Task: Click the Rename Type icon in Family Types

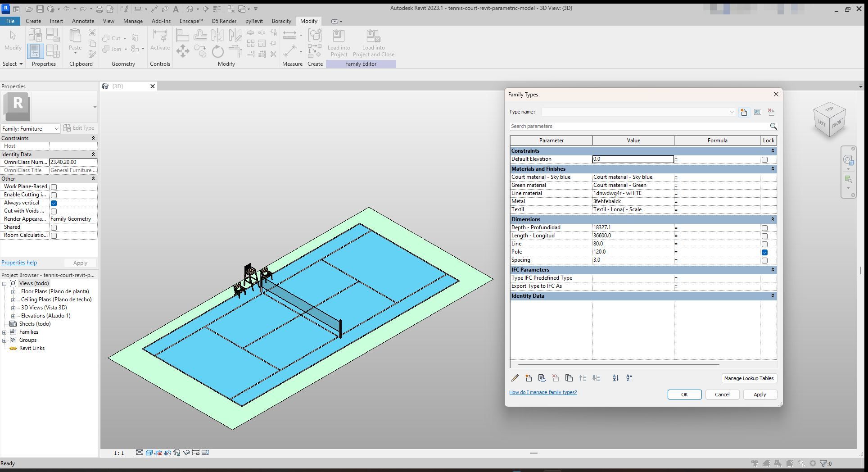Action: click(757, 112)
